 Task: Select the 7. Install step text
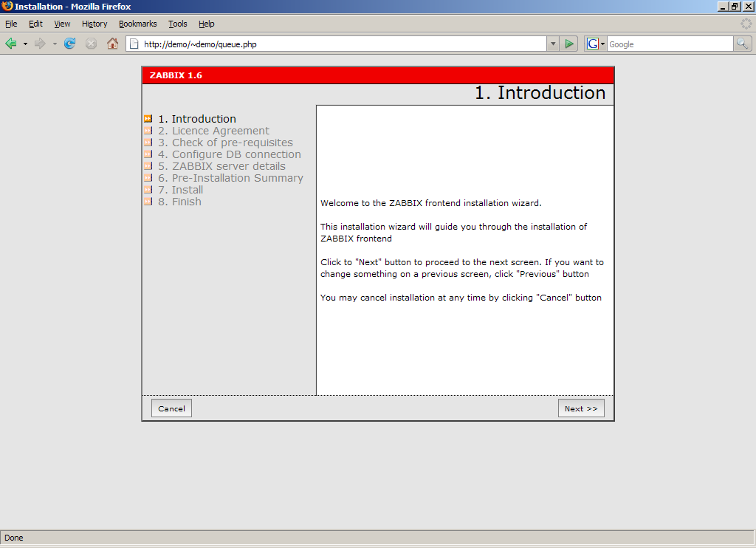(181, 190)
